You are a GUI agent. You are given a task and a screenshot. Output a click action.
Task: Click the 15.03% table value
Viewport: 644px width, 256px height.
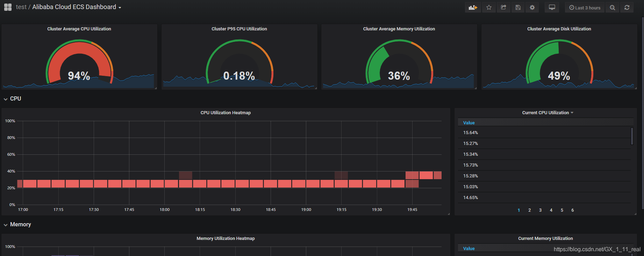pos(471,186)
